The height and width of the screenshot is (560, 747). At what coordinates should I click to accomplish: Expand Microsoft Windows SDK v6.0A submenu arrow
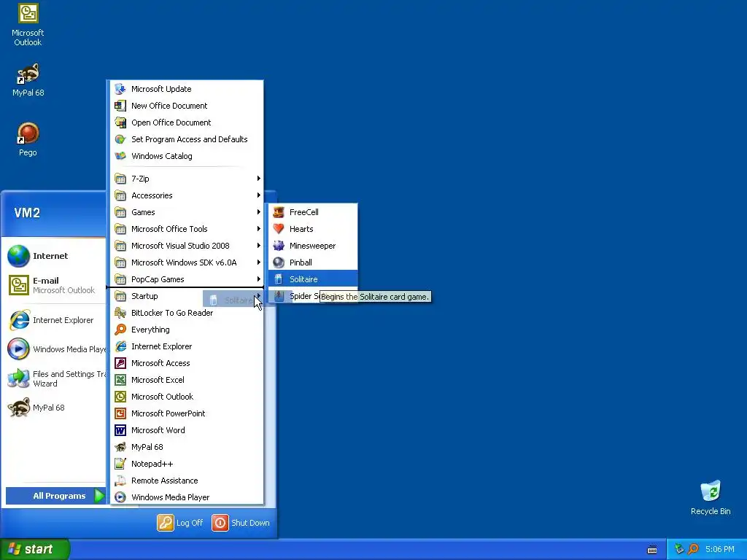[259, 262]
